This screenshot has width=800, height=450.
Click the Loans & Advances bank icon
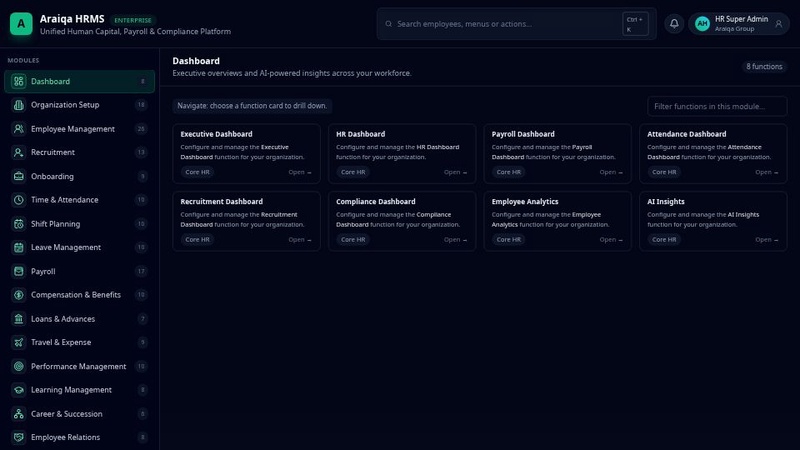coord(19,319)
